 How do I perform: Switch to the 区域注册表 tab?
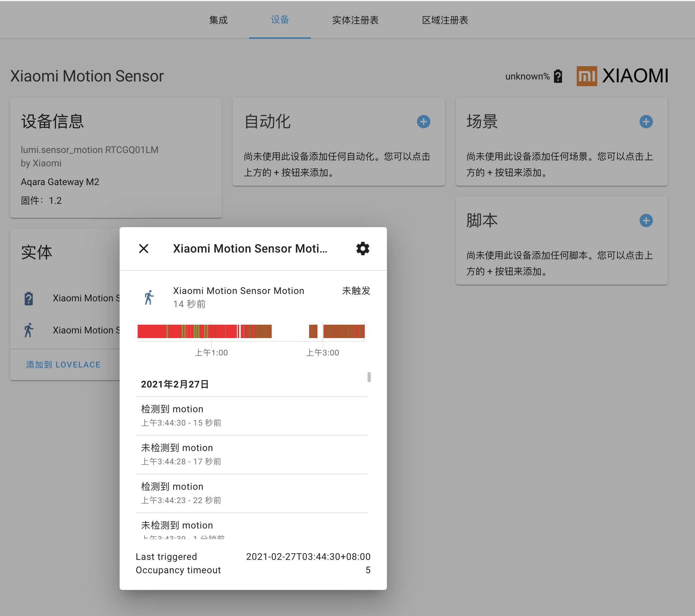(445, 20)
